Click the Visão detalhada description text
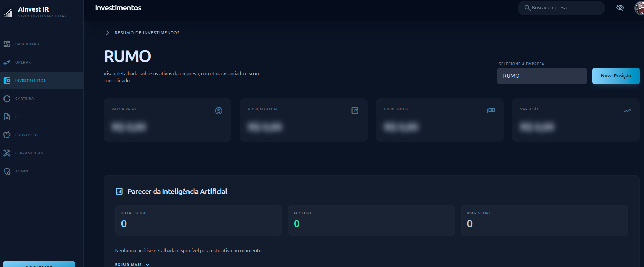The width and height of the screenshot is (644, 267). point(182,77)
